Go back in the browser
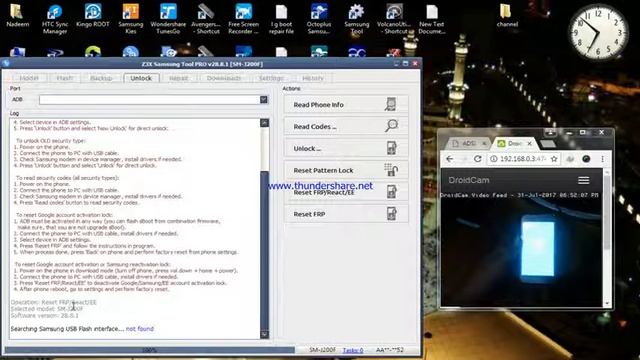This screenshot has width=640, height=360. coord(450,159)
